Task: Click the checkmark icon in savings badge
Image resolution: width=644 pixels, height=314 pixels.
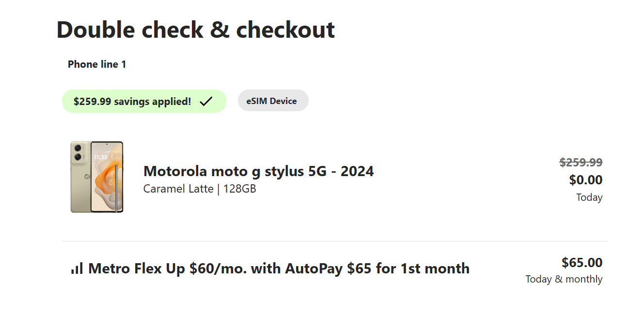Action: (206, 101)
